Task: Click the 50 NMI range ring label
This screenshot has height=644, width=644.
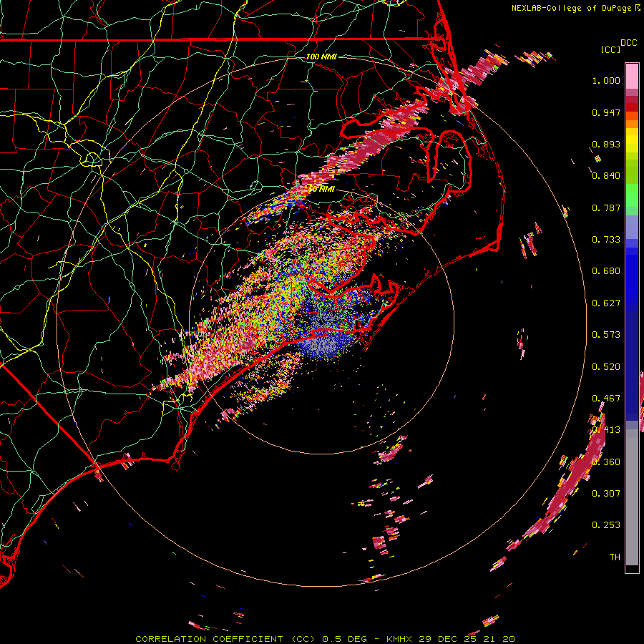Action: [x=321, y=189]
